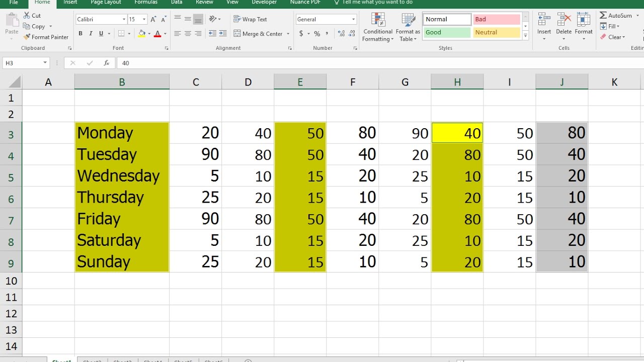The height and width of the screenshot is (362, 644).
Task: Apply the Borders icon to the cell
Action: [121, 34]
